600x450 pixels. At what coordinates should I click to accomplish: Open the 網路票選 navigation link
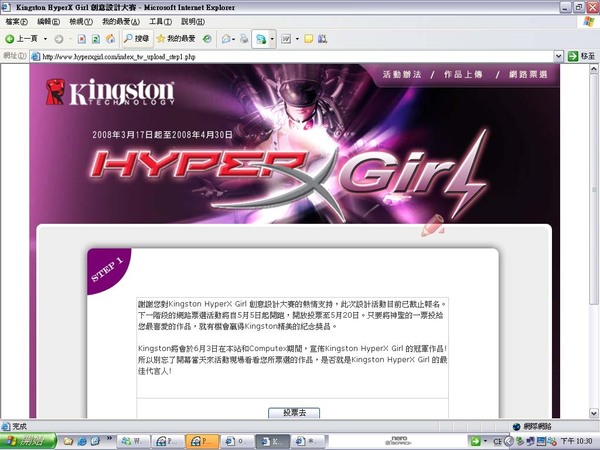click(528, 74)
